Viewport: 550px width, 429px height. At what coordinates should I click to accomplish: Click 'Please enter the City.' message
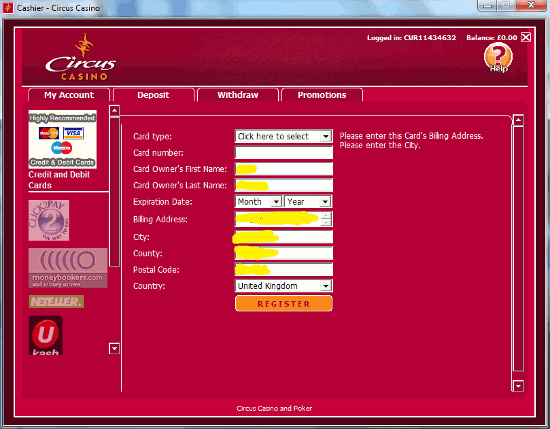coord(380,145)
